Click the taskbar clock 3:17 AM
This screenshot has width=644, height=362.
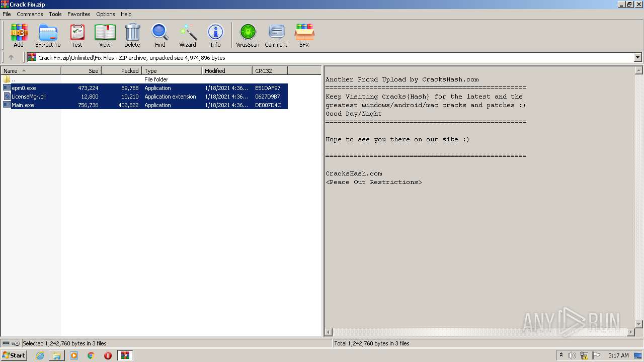[x=618, y=355]
